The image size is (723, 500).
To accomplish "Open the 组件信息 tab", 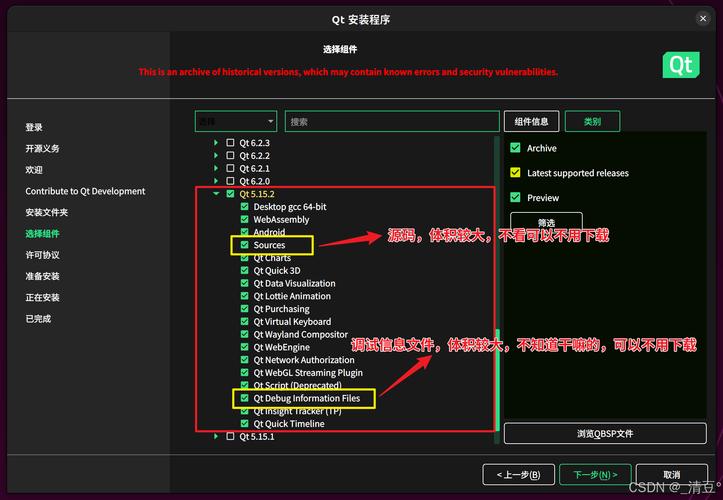I will tap(531, 122).
